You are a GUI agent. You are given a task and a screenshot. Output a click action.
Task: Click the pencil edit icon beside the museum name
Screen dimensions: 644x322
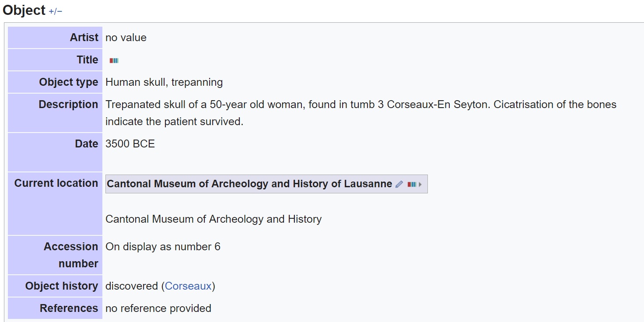tap(399, 184)
